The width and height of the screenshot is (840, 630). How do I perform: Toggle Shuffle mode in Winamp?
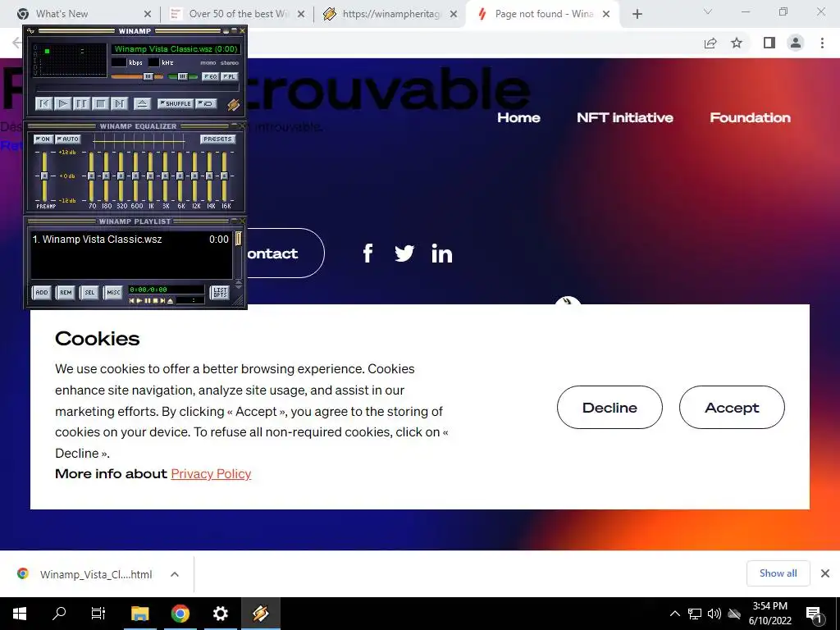[x=176, y=104]
